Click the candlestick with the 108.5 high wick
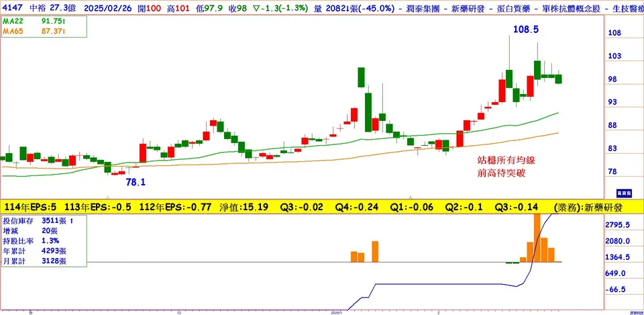 click(509, 78)
